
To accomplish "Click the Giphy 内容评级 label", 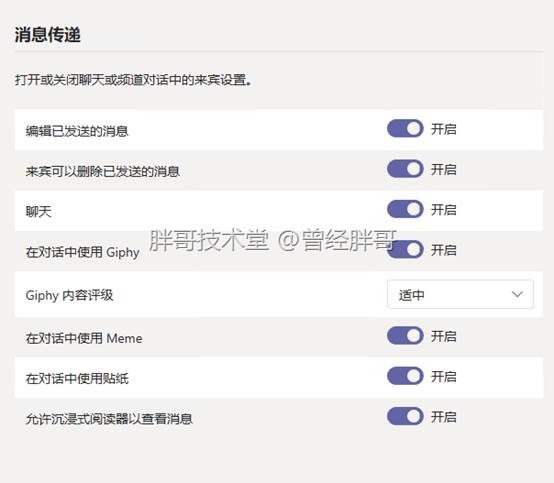I will pos(69,295).
